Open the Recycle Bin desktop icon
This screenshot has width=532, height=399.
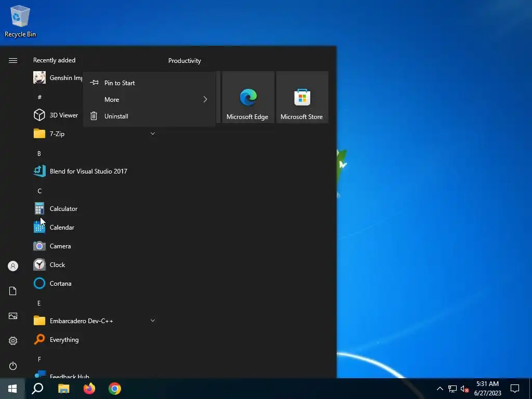pos(20,21)
